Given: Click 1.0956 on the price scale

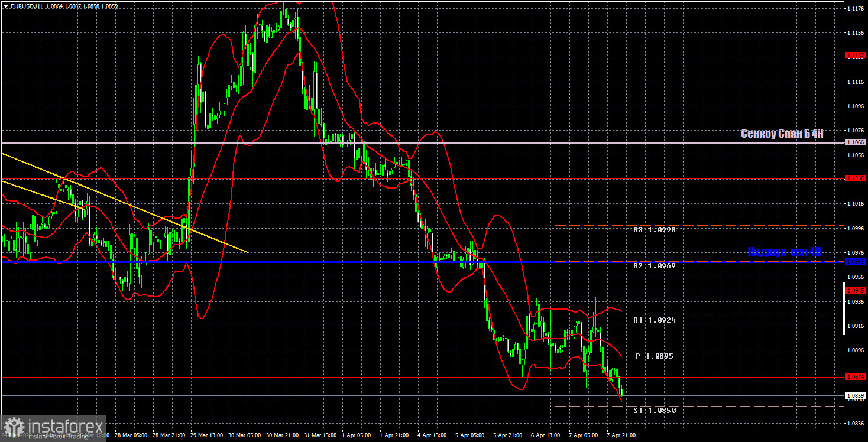Looking at the screenshot, I should [856, 277].
